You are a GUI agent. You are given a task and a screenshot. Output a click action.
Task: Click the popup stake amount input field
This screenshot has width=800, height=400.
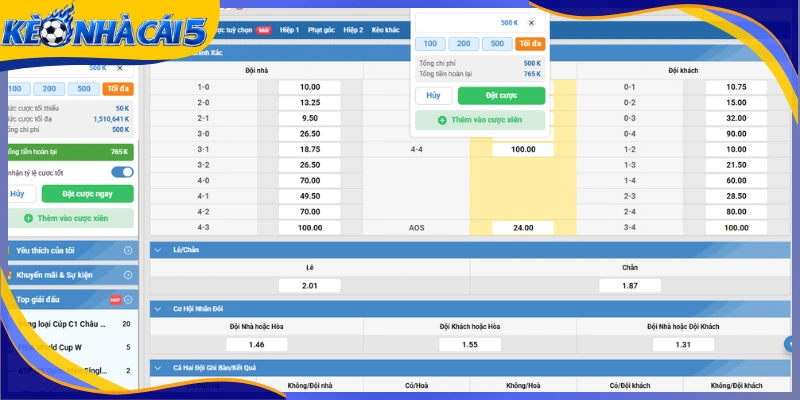coord(480,23)
